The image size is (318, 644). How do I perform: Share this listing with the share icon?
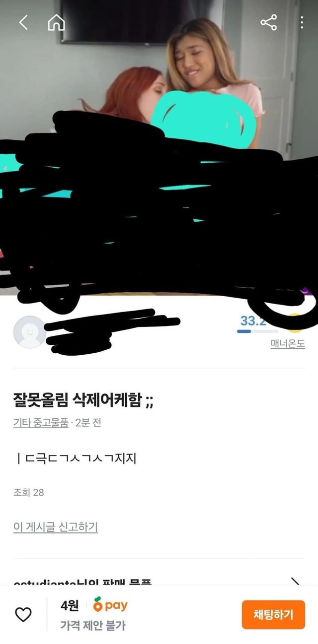(269, 22)
